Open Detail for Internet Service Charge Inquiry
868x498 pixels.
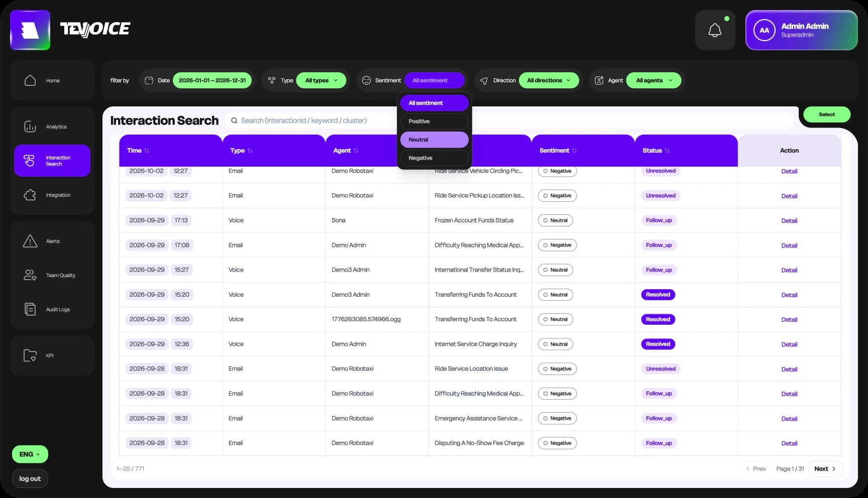(x=789, y=344)
